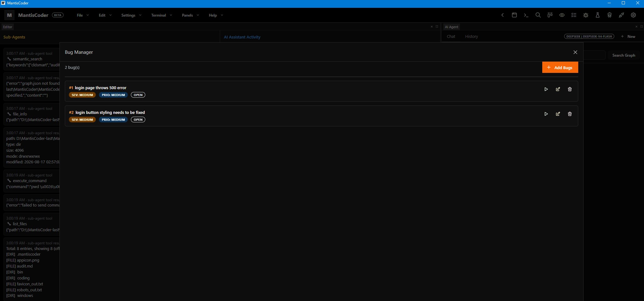Click OPEN status badge on bug #1
Image resolution: width=644 pixels, height=301 pixels.
(138, 95)
